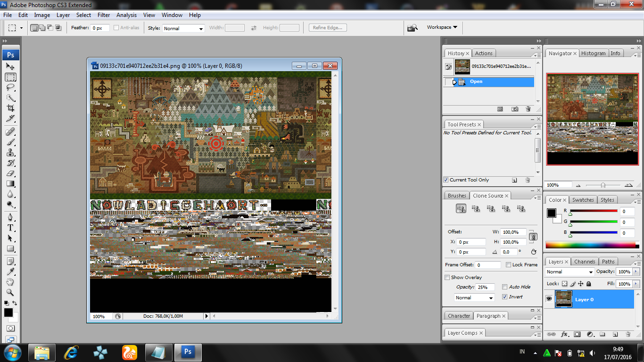Enable Show Overlay in Clone Source panel
Image resolution: width=644 pixels, height=362 pixels.
point(447,277)
